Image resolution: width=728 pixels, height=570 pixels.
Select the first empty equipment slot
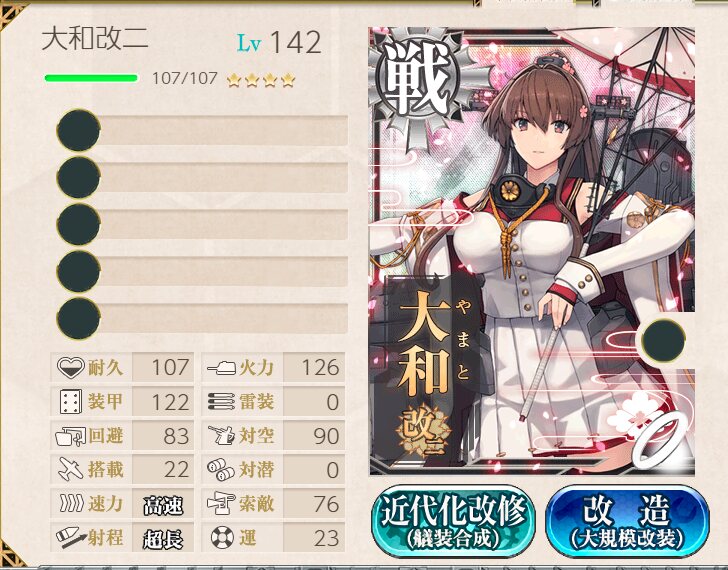click(202, 130)
